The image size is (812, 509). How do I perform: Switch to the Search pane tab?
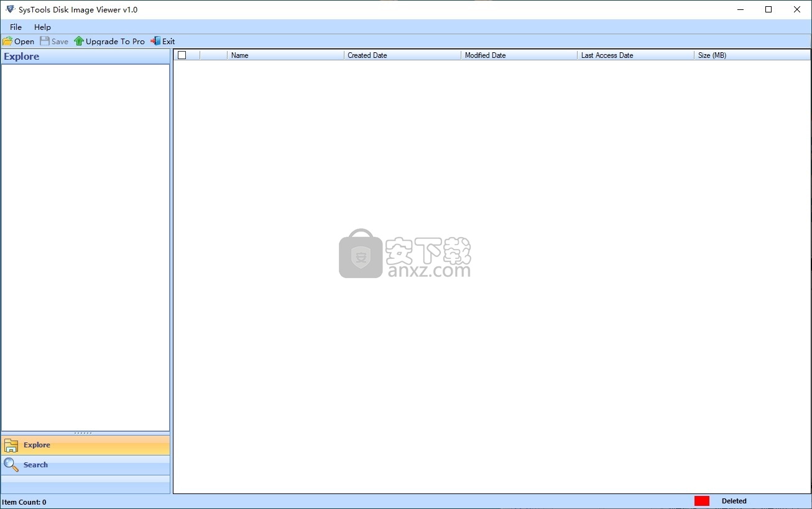(x=85, y=465)
